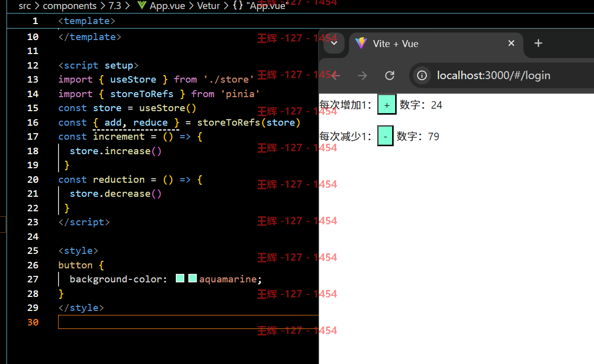
Task: Go back in browser history
Action: click(335, 76)
